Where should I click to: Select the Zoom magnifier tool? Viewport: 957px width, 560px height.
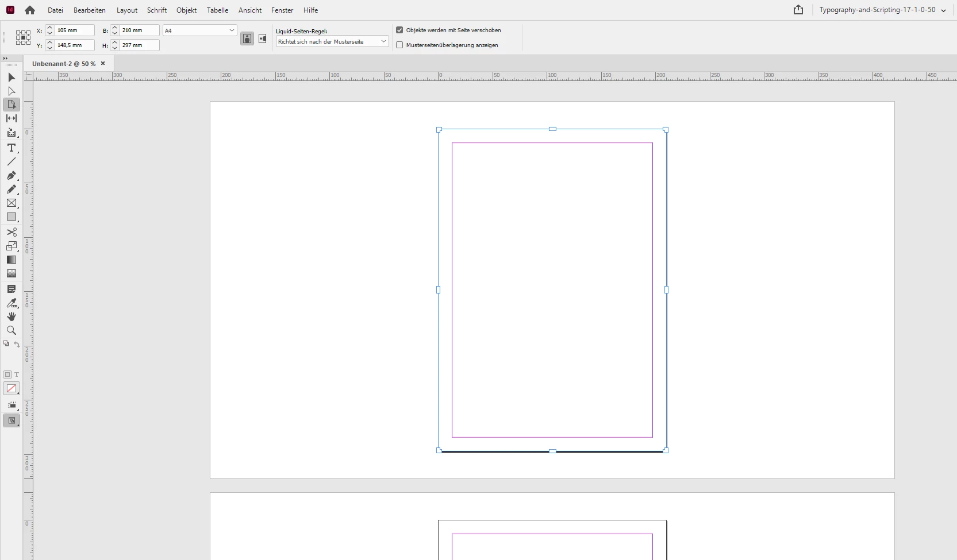[11, 330]
